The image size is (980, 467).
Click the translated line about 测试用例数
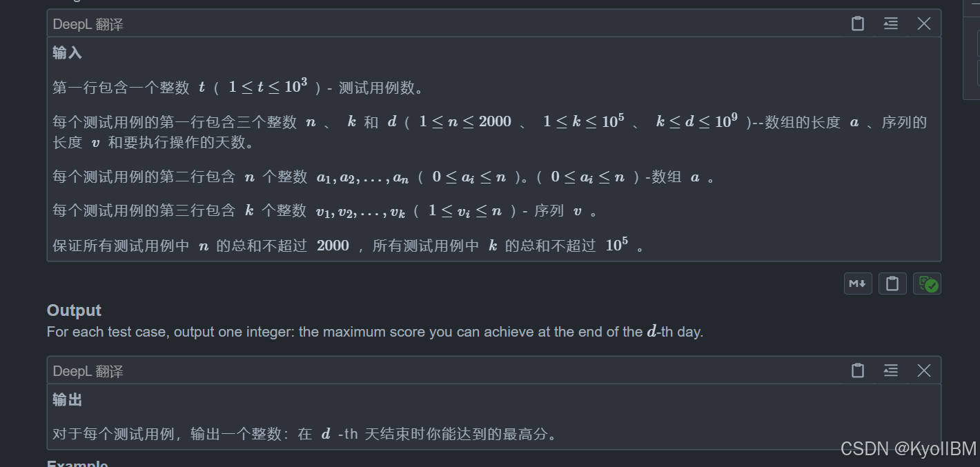[238, 87]
